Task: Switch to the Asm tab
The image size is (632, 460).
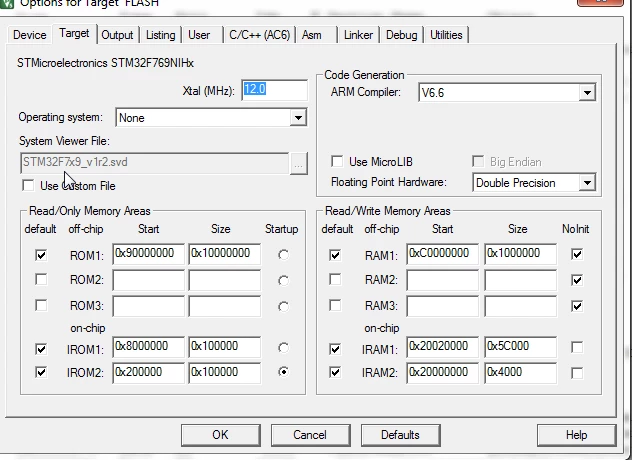Action: pyautogui.click(x=312, y=35)
